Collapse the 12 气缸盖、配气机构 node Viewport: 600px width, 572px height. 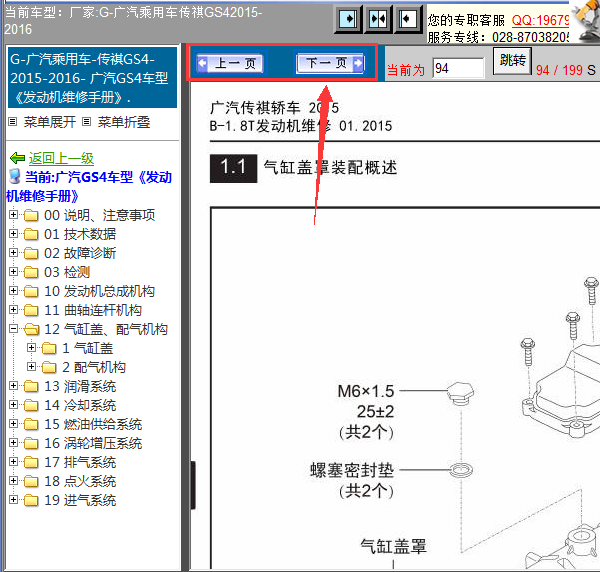13,328
